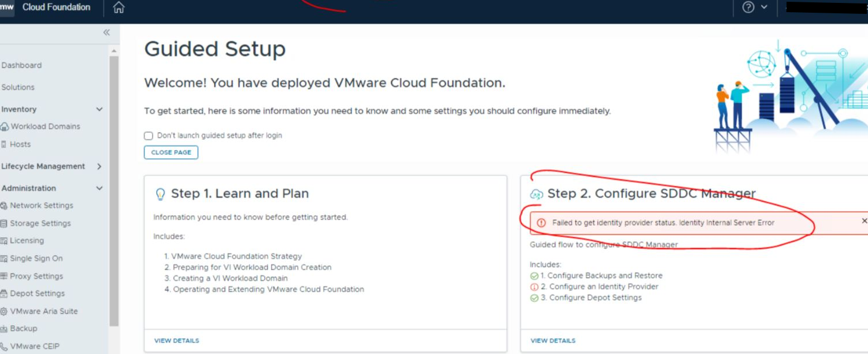Click the Storage Settings sidebar icon
This screenshot has width=868, height=354.
point(4,223)
